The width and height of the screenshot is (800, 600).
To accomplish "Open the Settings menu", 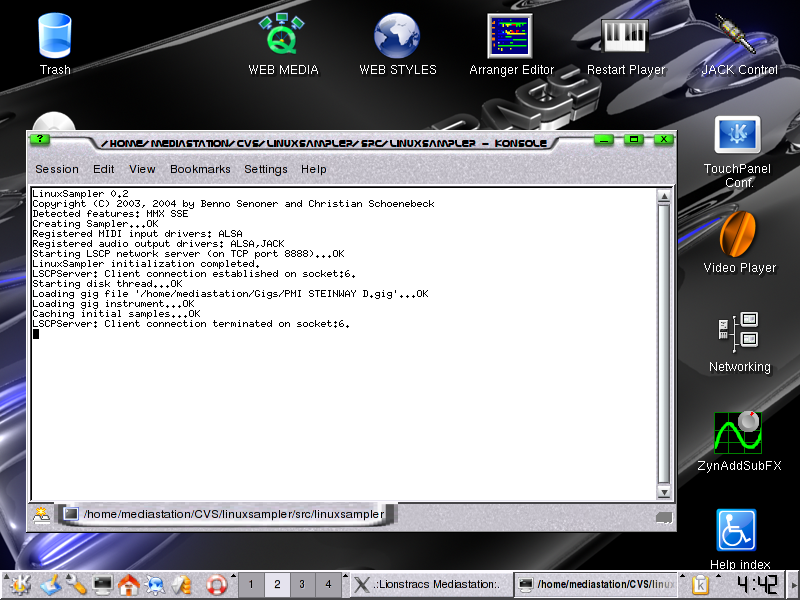I will [266, 169].
